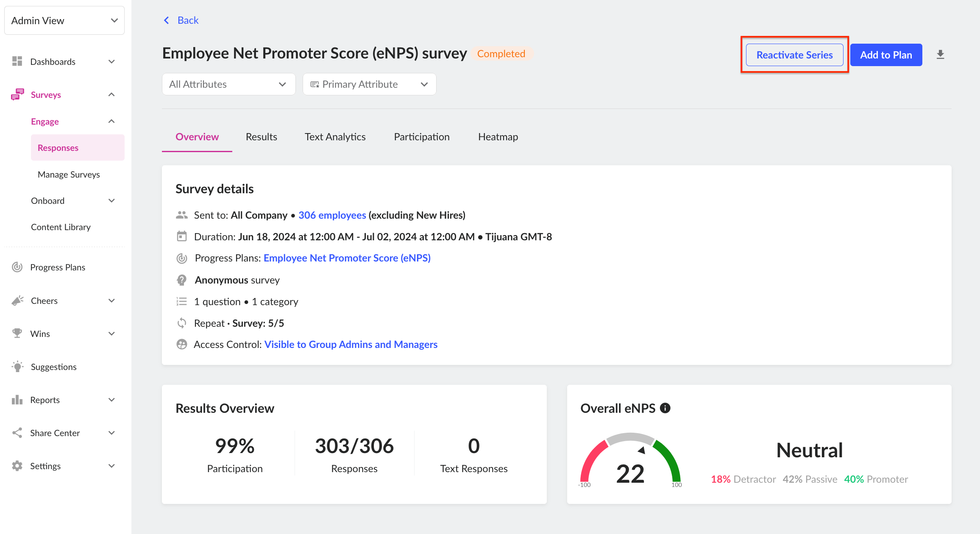Switch to the Results tab
980x534 pixels.
coord(262,137)
